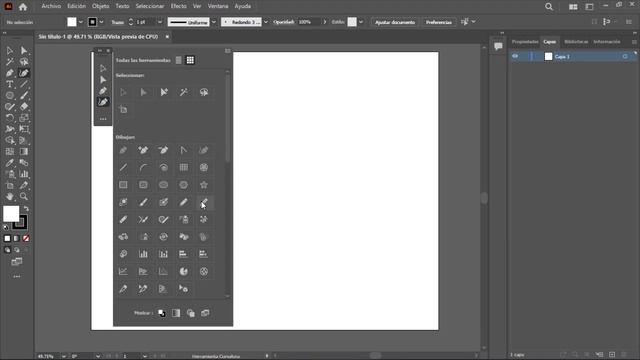The image size is (640, 360).
Task: Open the search icon in top bar
Action: tap(549, 7)
